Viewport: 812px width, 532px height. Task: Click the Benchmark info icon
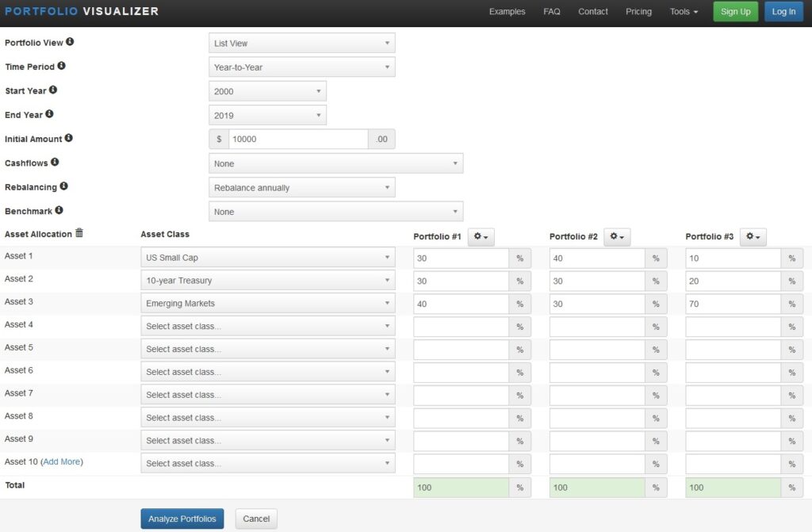click(x=59, y=210)
